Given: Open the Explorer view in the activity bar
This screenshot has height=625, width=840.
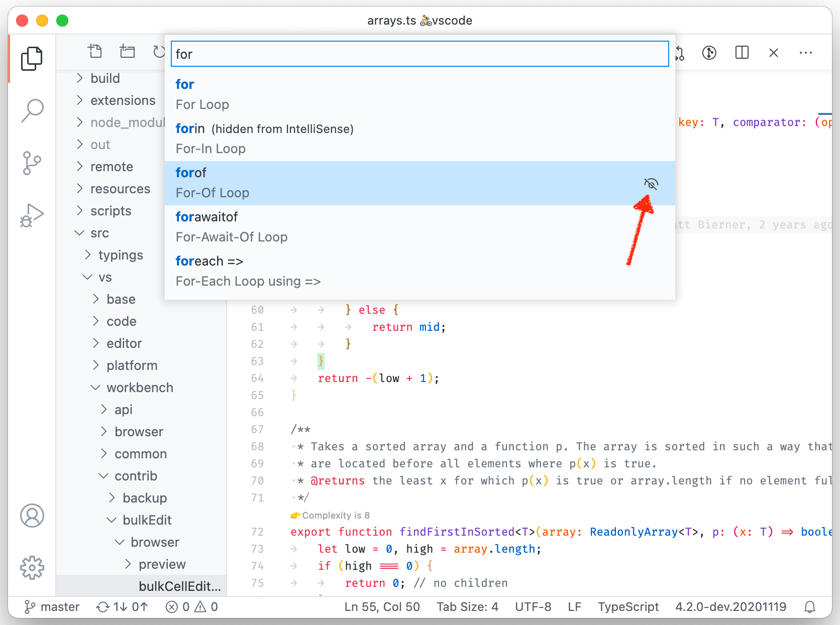Looking at the screenshot, I should click(x=32, y=58).
